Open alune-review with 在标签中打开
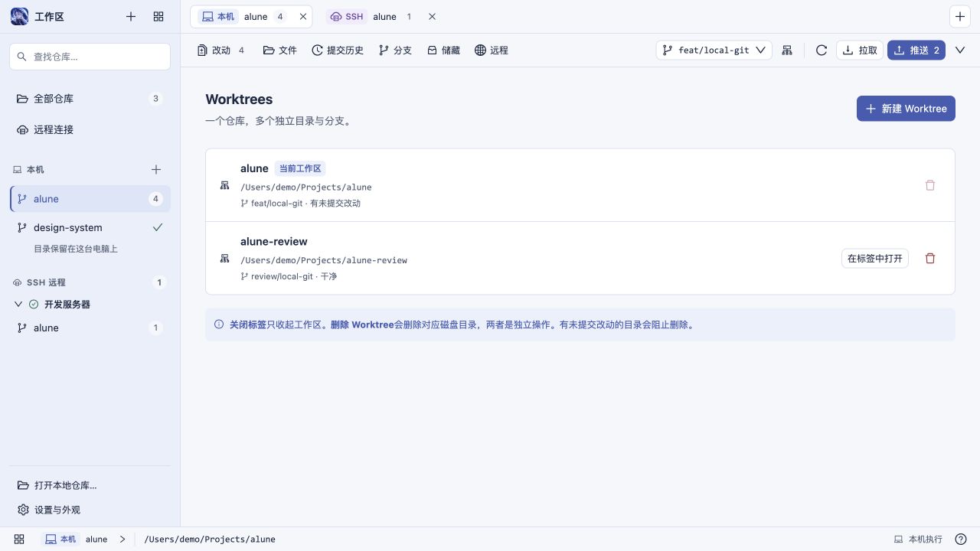The image size is (980, 551). coord(875,259)
